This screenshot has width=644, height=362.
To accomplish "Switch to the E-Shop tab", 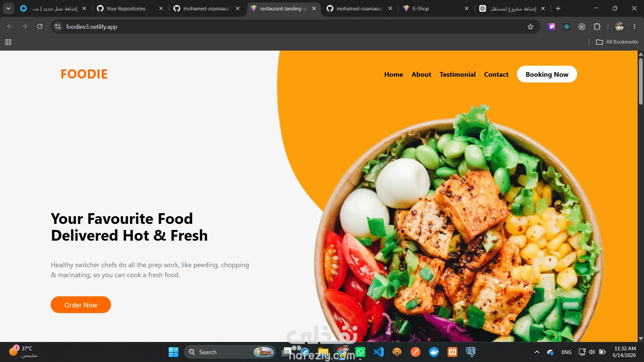I will click(x=435, y=8).
